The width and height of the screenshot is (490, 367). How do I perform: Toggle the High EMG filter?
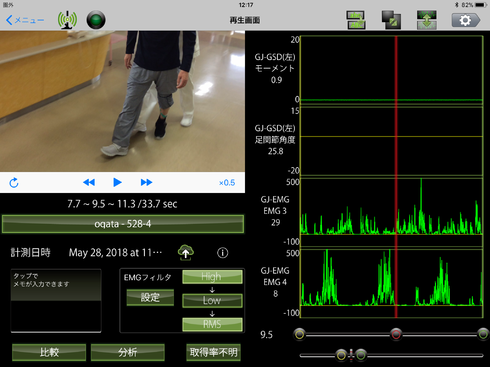(212, 277)
